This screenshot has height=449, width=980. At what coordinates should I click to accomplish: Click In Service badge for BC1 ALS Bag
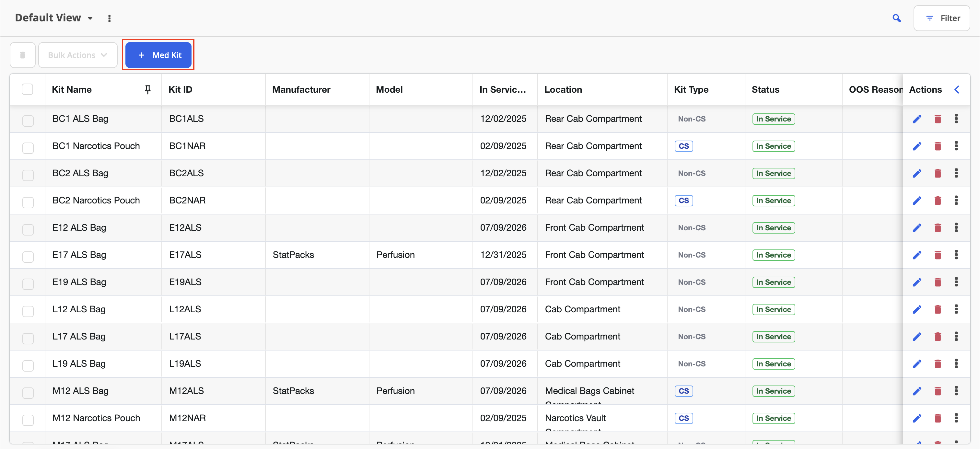point(774,119)
